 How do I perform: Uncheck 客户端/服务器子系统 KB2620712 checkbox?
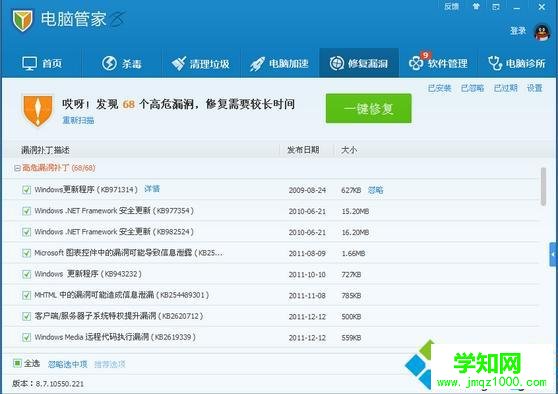26,316
